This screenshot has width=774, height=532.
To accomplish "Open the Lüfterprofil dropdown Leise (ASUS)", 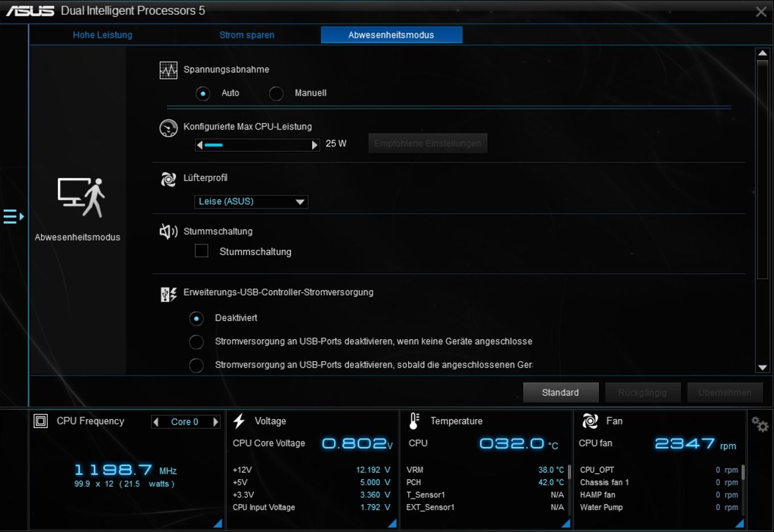I will pos(251,201).
